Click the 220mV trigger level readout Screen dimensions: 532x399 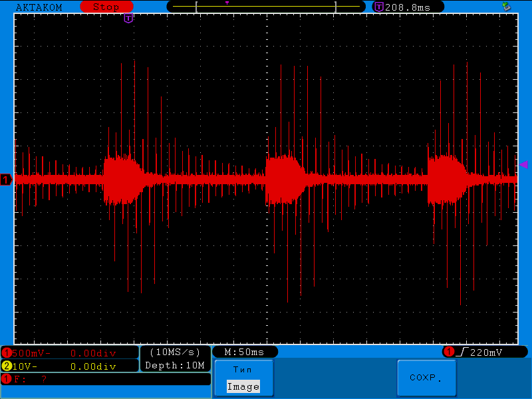click(x=486, y=352)
